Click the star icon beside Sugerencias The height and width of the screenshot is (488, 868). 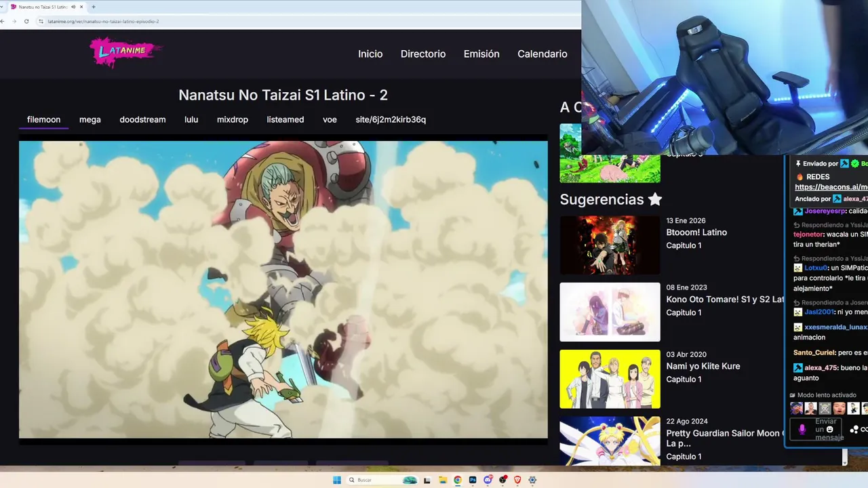tap(654, 199)
